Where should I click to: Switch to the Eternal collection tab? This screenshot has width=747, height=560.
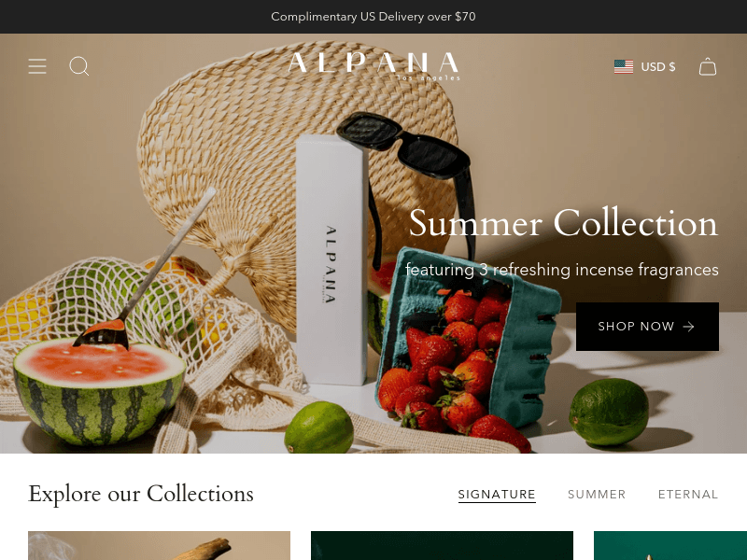pyautogui.click(x=688, y=495)
